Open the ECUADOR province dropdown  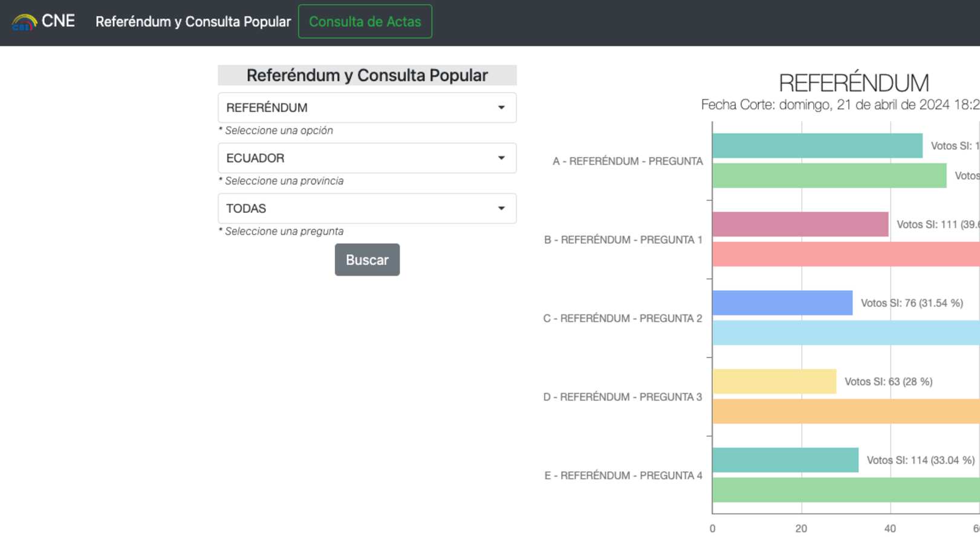tap(366, 158)
